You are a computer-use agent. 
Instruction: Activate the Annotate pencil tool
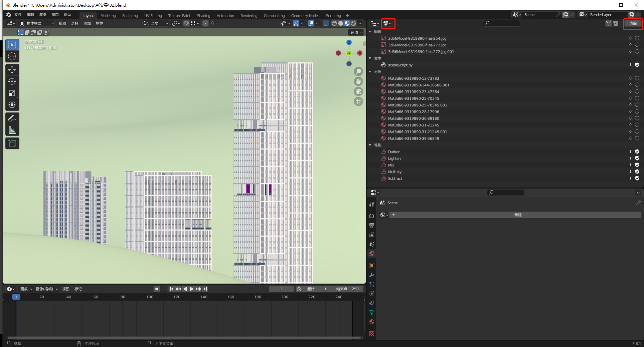point(12,118)
